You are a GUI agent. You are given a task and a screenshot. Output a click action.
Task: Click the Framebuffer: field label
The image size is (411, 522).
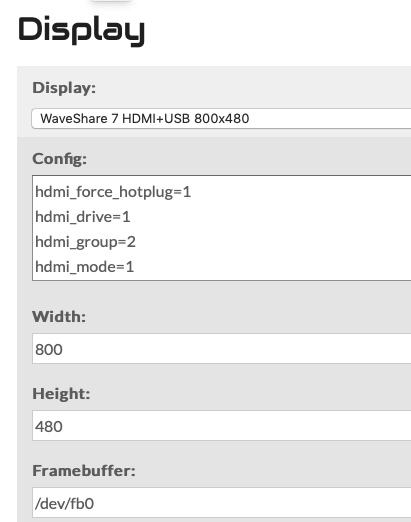click(x=84, y=471)
